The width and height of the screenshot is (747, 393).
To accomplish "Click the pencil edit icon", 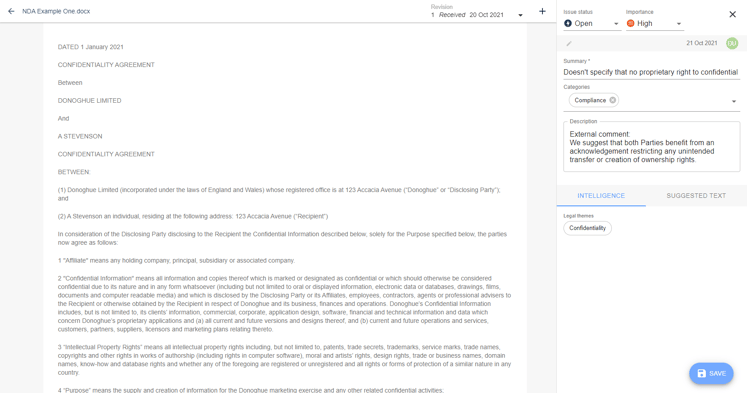I will click(569, 43).
